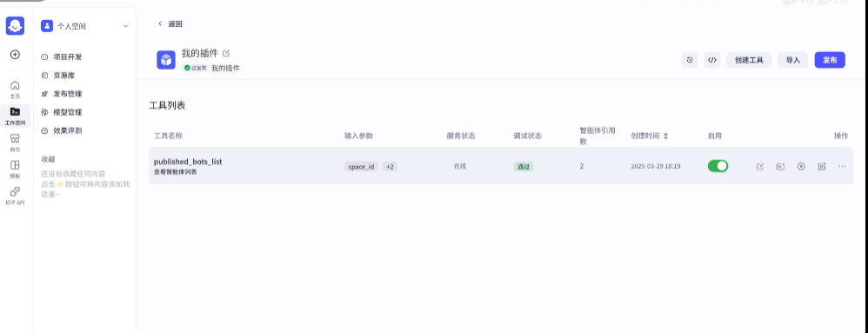Click the Coze logo icon
Image resolution: width=868 pixels, height=333 pixels.
[x=15, y=26]
